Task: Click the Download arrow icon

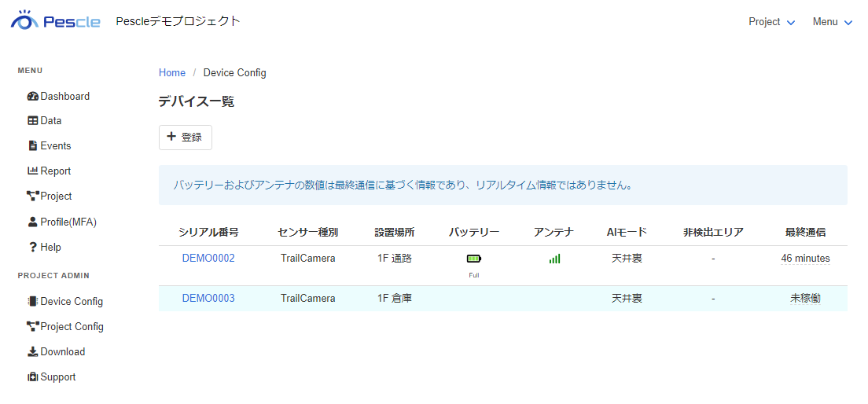Action: pyautogui.click(x=33, y=351)
